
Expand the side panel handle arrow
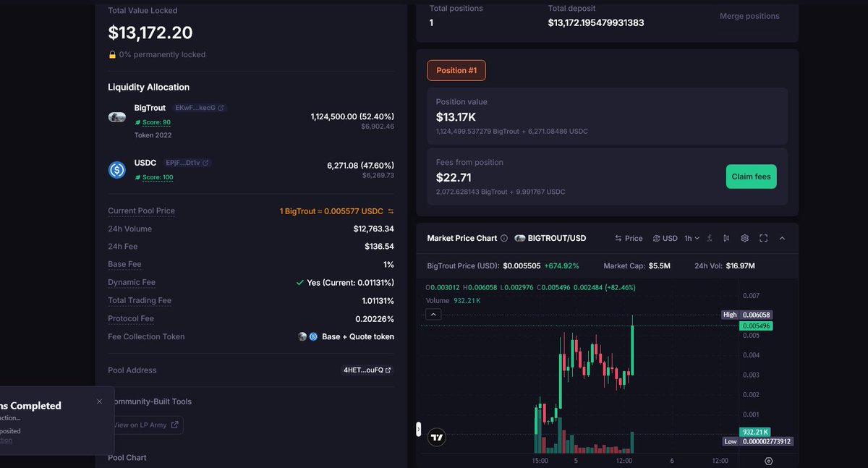(x=418, y=429)
